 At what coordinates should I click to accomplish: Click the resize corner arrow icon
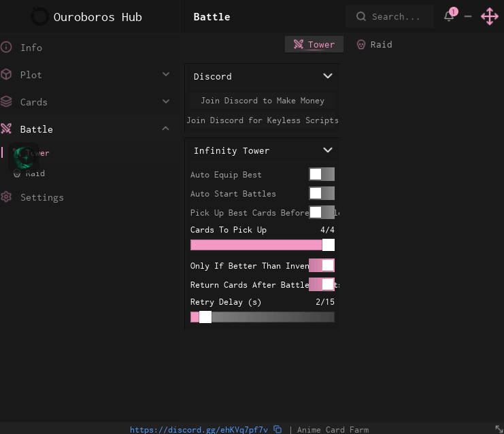[x=499, y=429]
